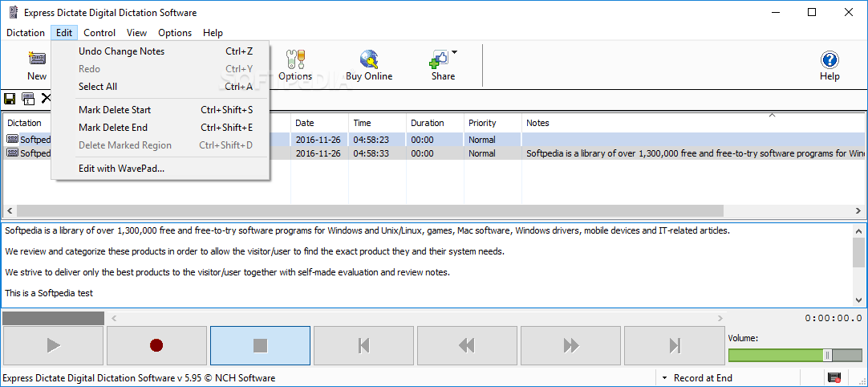This screenshot has height=387, width=868.
Task: Open the Options menu
Action: pyautogui.click(x=175, y=33)
